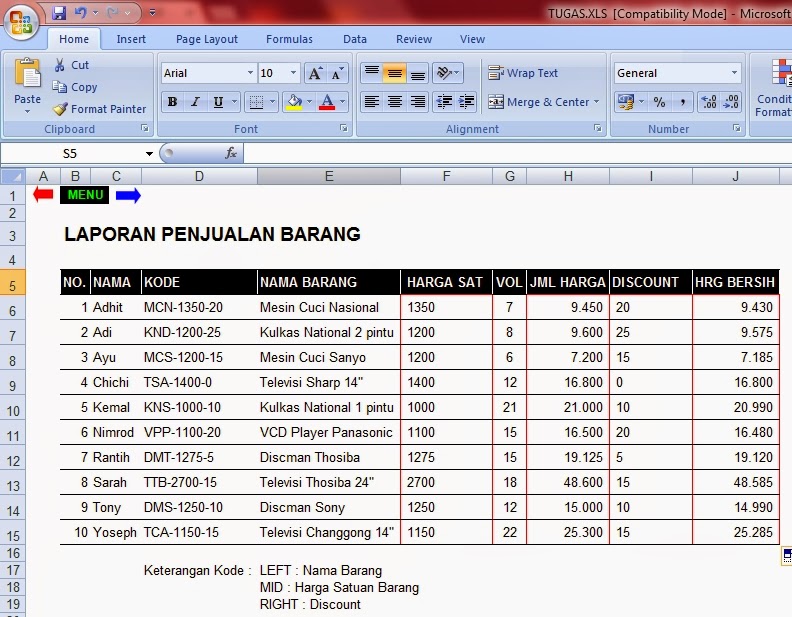Image resolution: width=792 pixels, height=617 pixels.
Task: Click the formula bar input
Action: coord(517,153)
